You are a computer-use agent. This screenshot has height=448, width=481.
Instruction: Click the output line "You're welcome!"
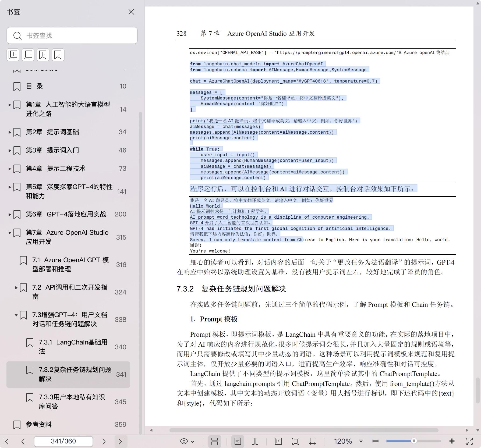click(210, 251)
